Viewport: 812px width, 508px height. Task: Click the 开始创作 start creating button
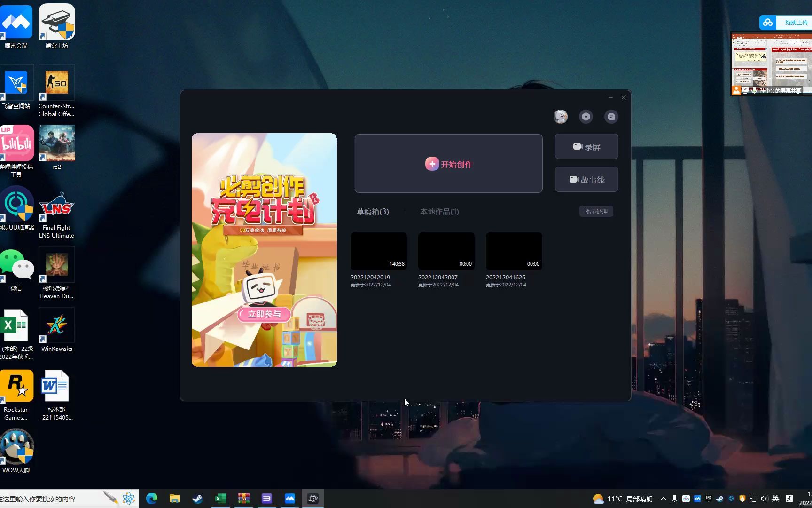(449, 164)
